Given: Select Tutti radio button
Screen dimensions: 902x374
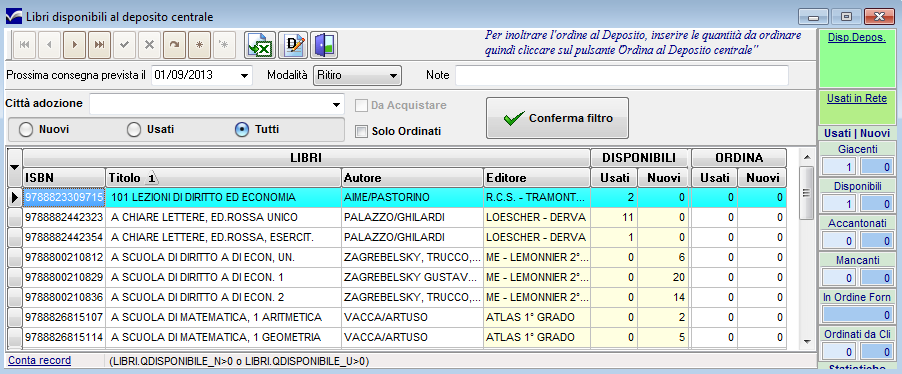Looking at the screenshot, I should click(x=242, y=130).
